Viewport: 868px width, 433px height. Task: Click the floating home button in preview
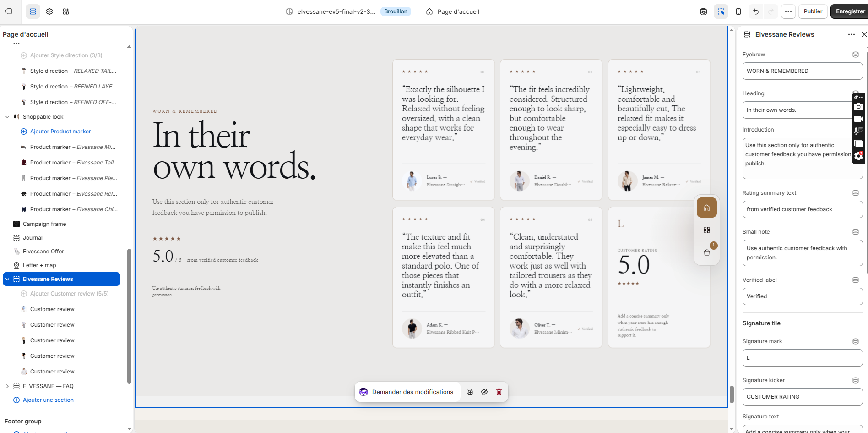click(707, 208)
